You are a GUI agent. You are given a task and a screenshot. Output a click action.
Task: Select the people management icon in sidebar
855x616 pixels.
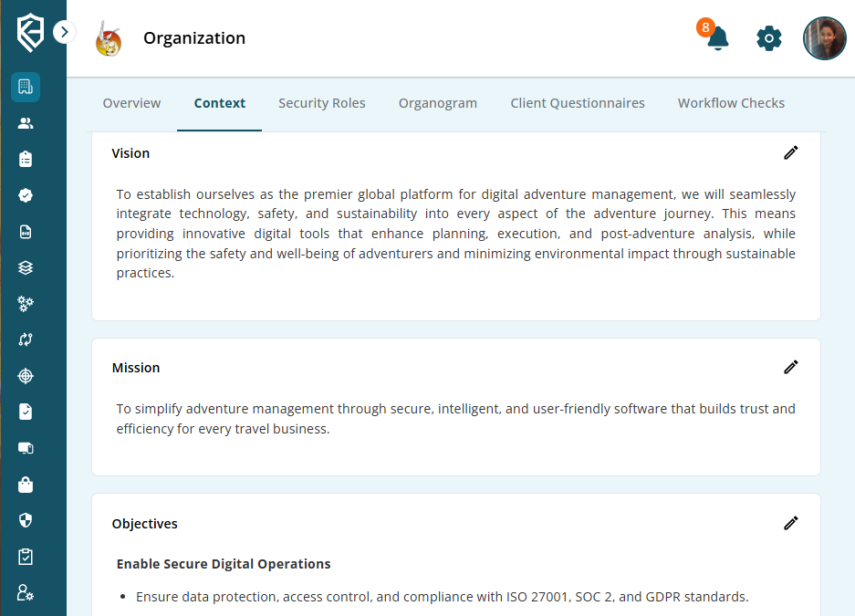pos(25,122)
